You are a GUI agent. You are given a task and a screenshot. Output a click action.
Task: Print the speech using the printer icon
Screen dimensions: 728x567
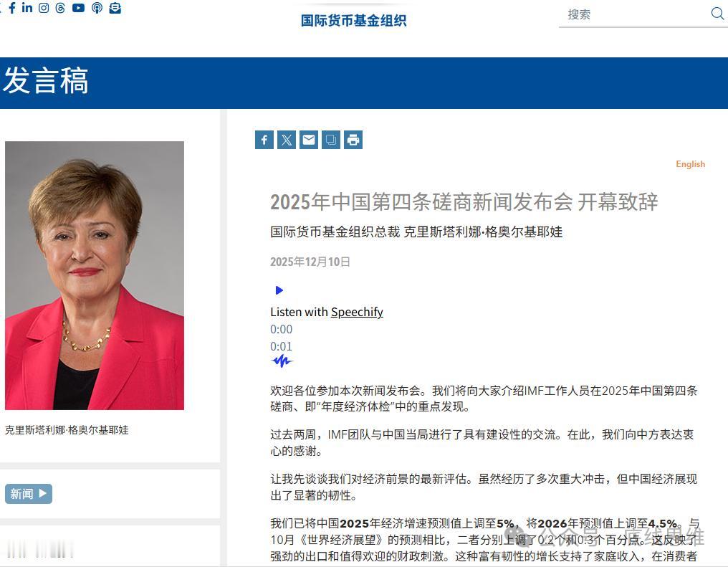353,140
